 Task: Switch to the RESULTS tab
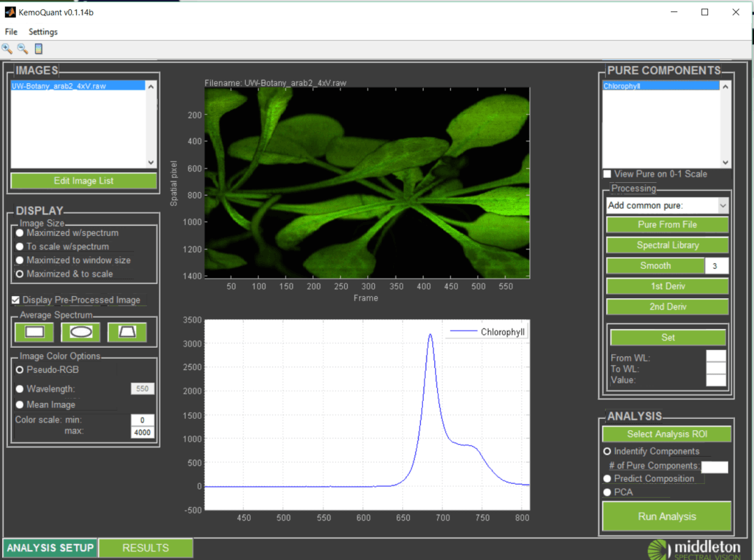[x=145, y=548]
